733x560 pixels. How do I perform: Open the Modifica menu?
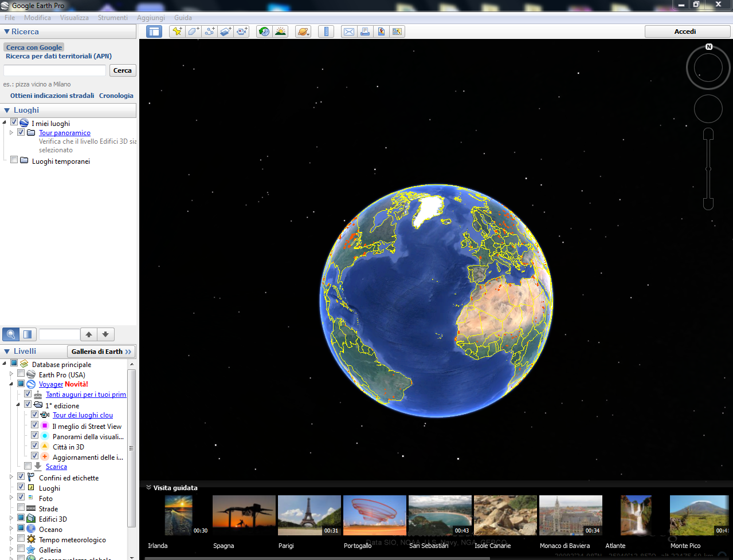[x=37, y=18]
